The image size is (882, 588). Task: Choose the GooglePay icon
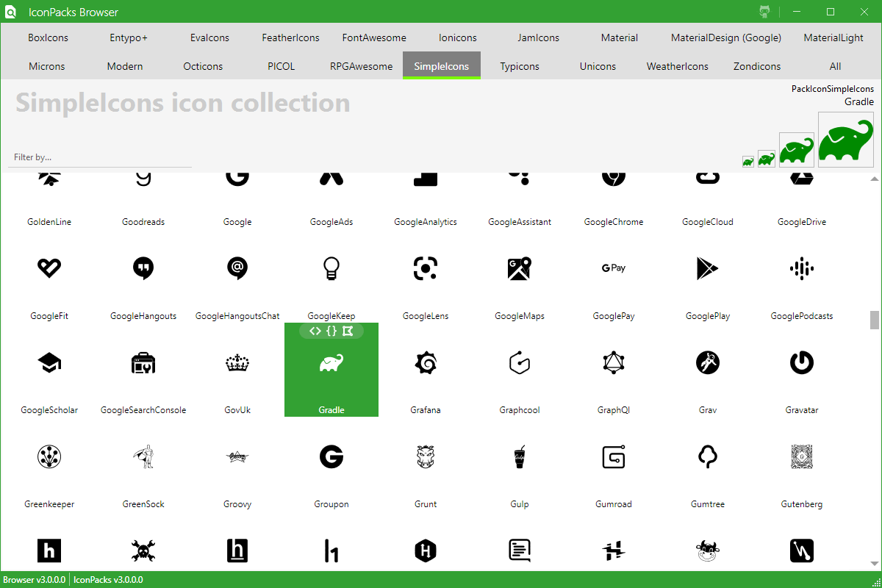[614, 269]
